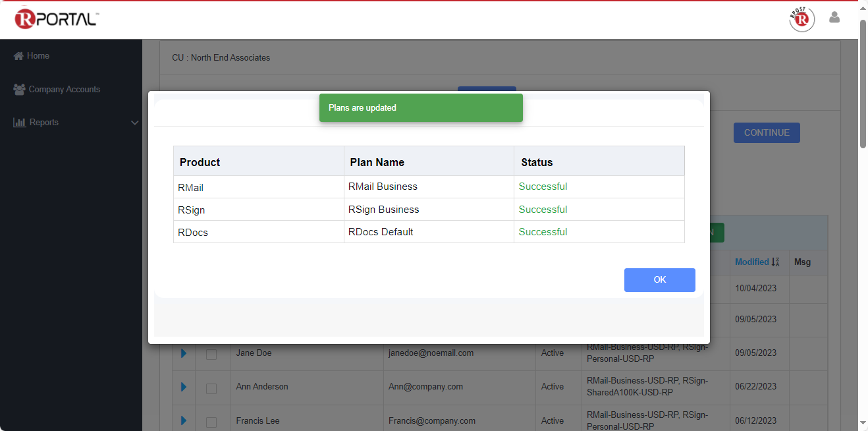Click the RPost round badge icon

point(801,19)
